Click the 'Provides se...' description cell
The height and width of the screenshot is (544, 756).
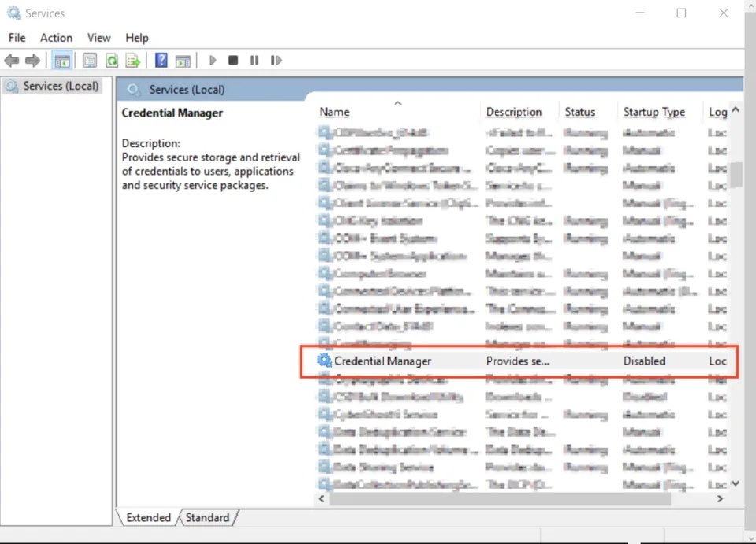click(518, 361)
